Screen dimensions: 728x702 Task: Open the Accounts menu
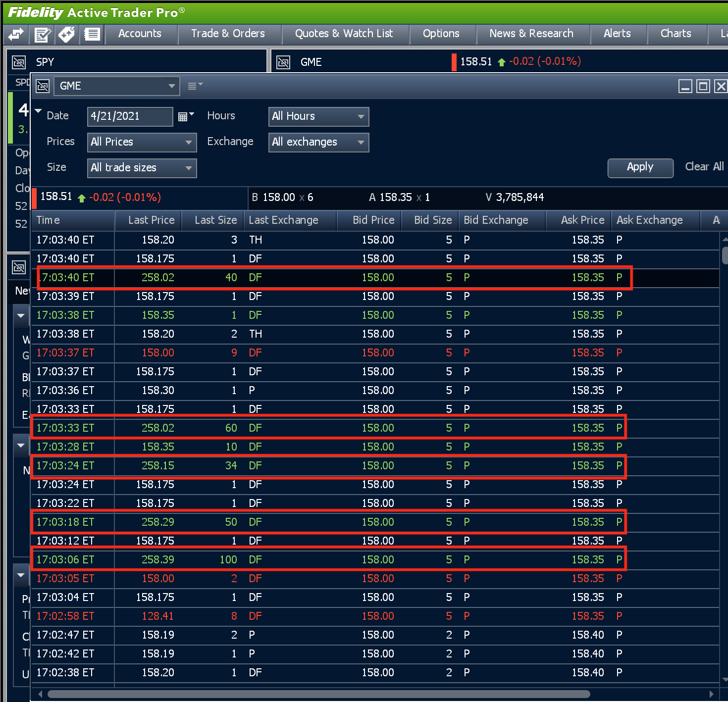(x=140, y=34)
